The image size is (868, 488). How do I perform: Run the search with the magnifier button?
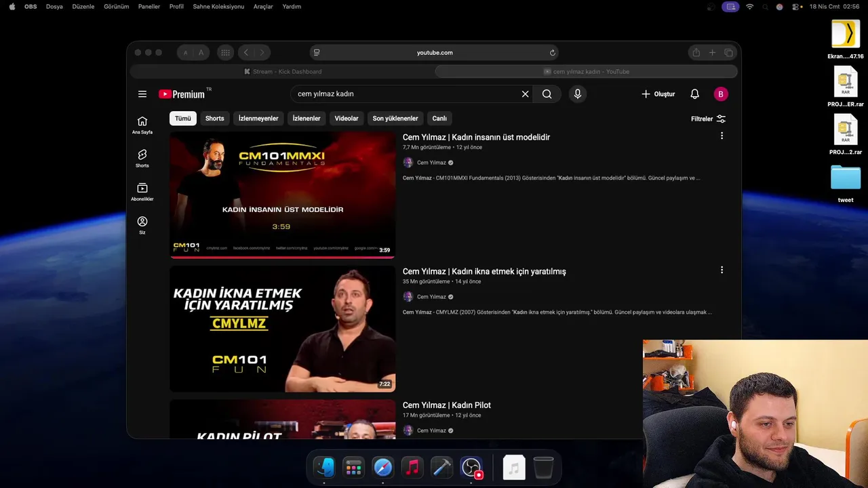click(547, 94)
